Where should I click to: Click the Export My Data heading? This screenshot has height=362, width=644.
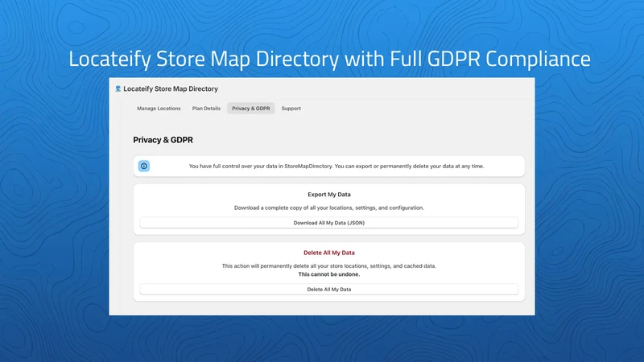(329, 195)
